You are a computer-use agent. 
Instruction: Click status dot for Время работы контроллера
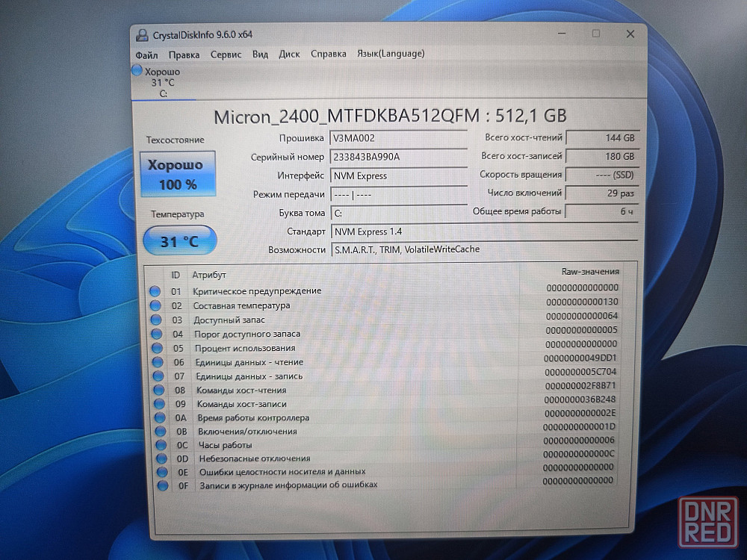pos(160,417)
